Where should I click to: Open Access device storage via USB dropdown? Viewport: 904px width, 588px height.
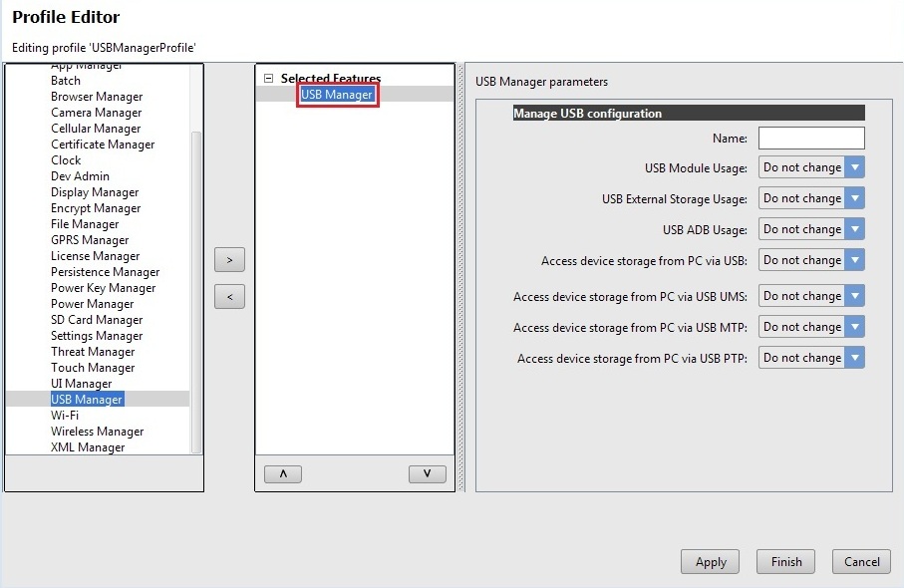pos(854,260)
